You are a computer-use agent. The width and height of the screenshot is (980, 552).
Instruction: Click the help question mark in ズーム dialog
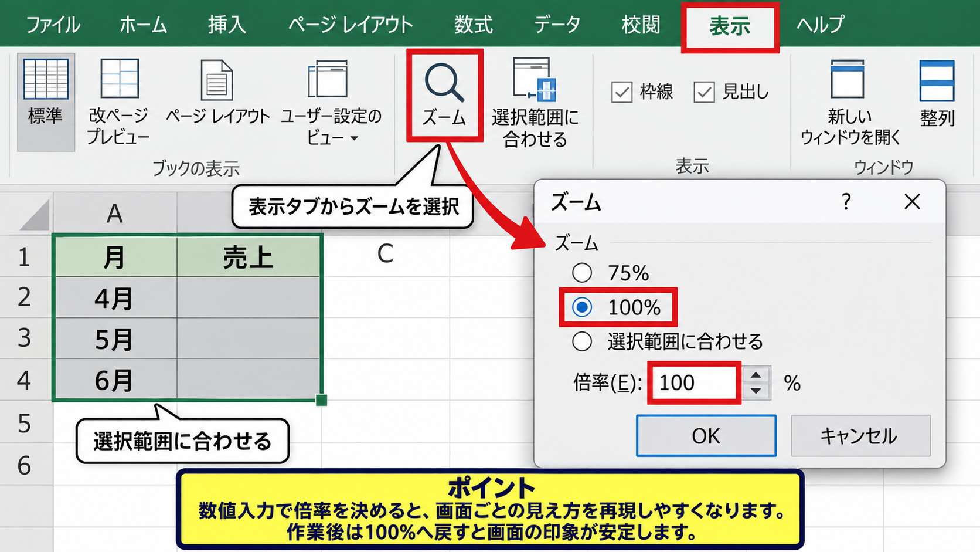(846, 202)
